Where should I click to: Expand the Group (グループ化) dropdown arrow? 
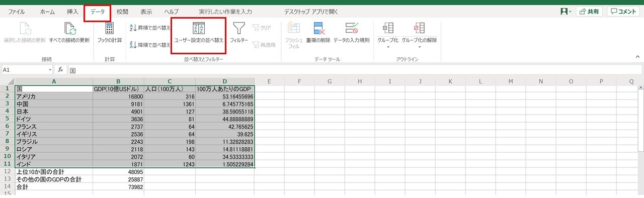pos(388,47)
